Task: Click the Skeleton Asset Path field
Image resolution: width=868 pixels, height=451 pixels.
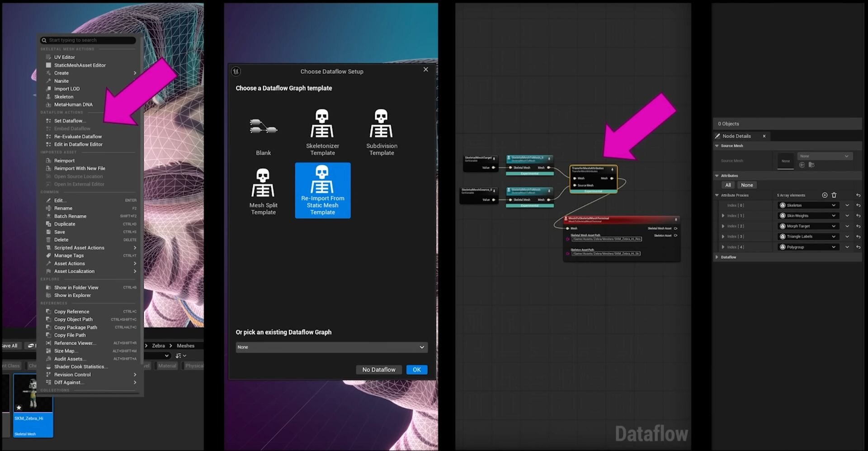Action: click(606, 254)
